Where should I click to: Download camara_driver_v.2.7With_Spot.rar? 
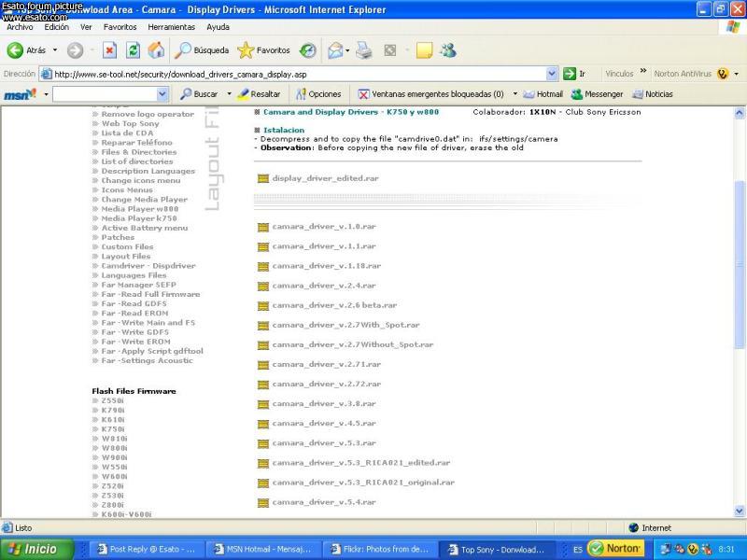[x=345, y=325]
